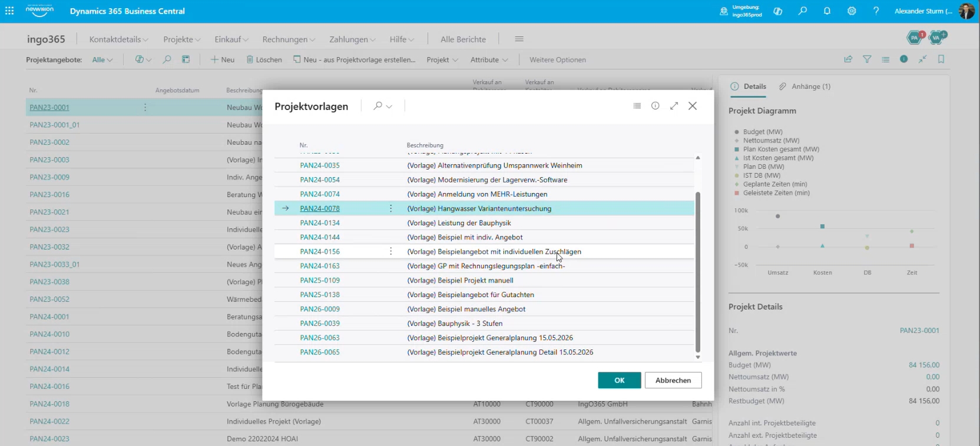Open template PAN24-0078 link
Screen dimensions: 980x446
320,208
